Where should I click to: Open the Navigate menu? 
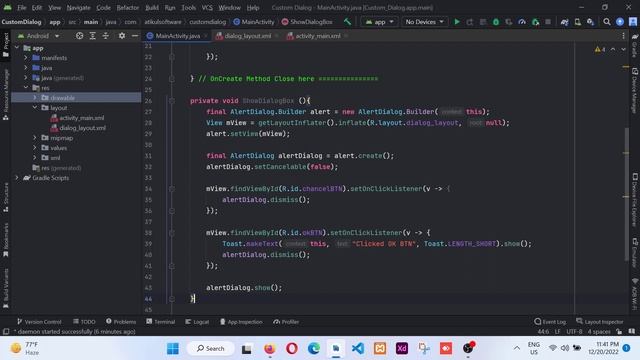[78, 7]
